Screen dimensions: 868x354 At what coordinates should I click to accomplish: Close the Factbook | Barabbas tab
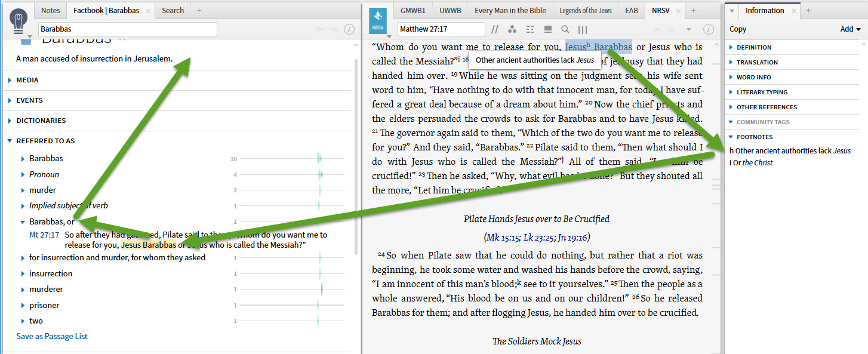tap(148, 11)
